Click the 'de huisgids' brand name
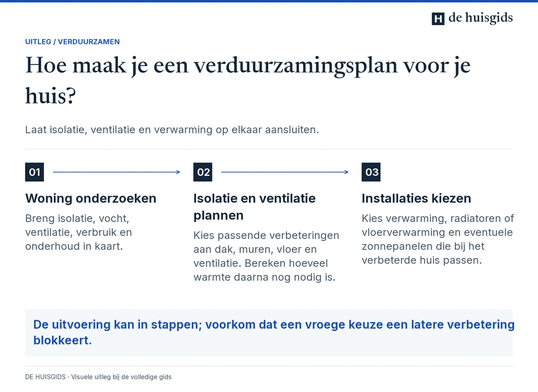Screen dimensions: 538x392 pos(481,18)
